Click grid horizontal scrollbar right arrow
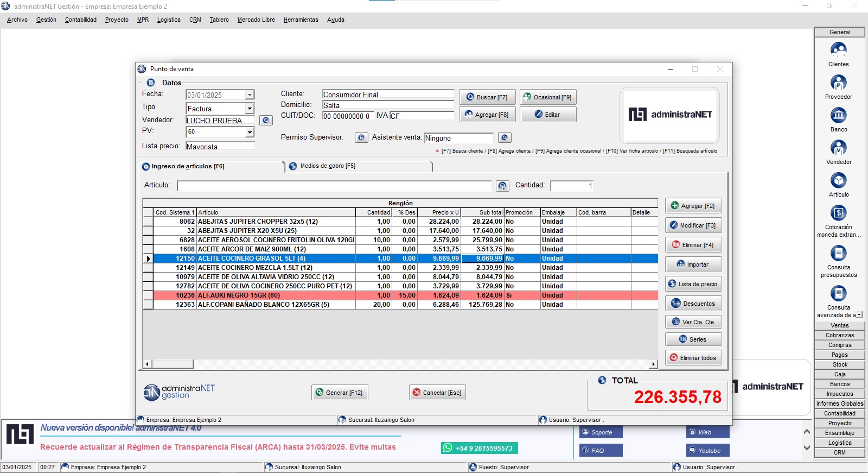Viewport: 868px width, 473px height. (653, 364)
